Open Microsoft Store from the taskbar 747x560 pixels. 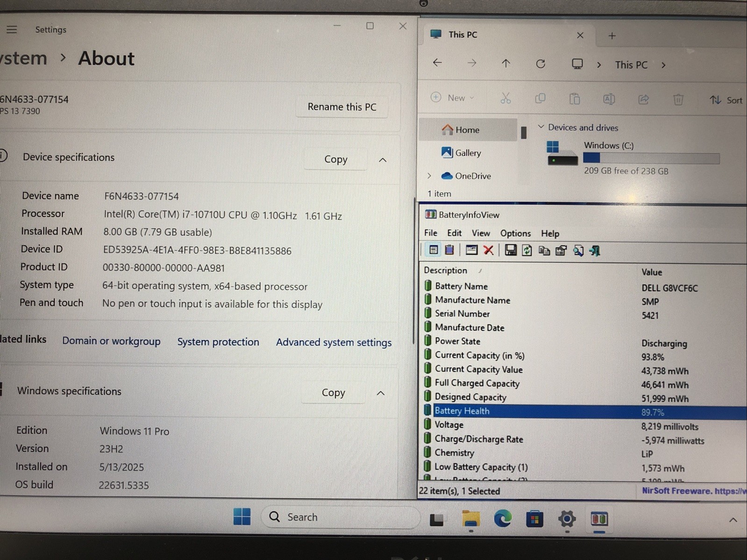535,518
